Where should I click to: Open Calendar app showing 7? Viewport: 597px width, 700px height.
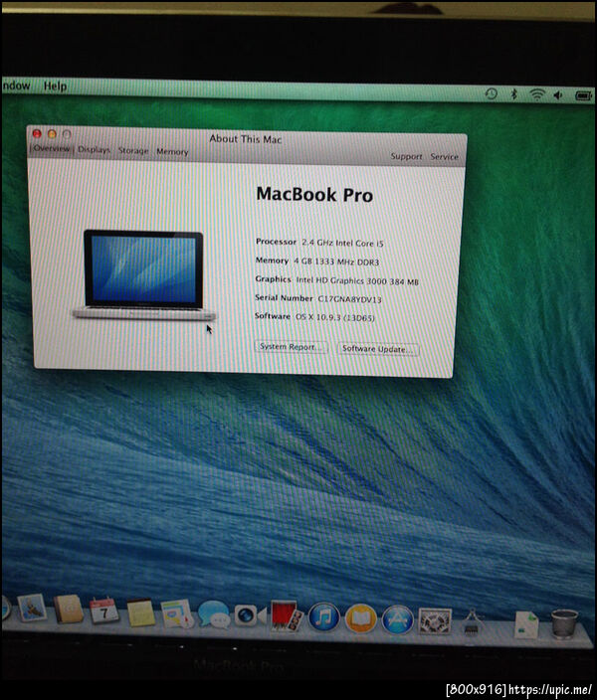click(x=103, y=611)
